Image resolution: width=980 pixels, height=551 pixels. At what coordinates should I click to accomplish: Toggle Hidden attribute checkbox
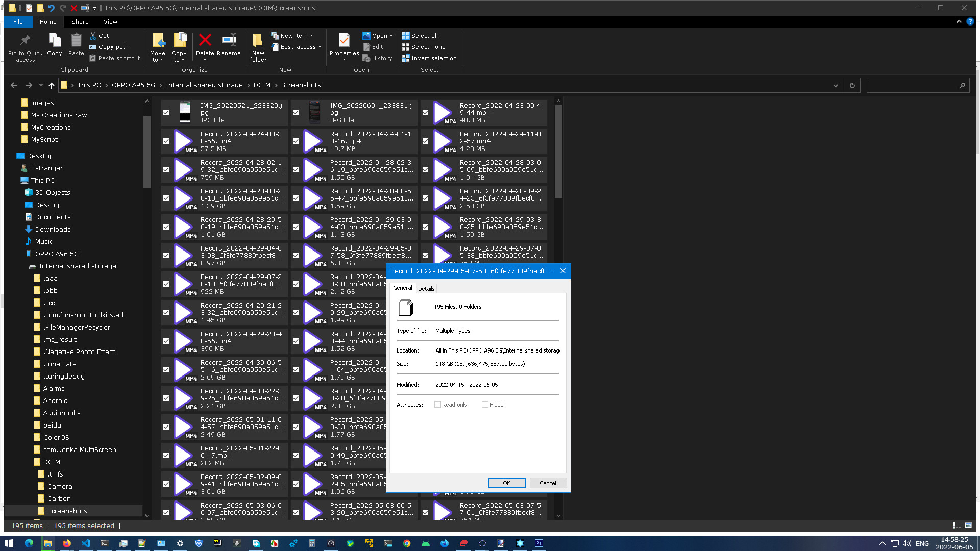[x=485, y=405]
